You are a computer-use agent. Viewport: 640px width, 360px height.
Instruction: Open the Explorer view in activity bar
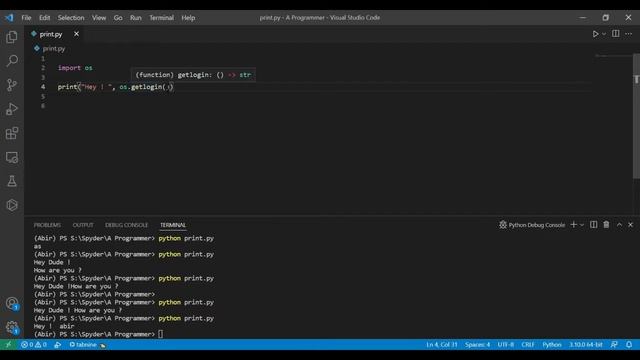pyautogui.click(x=12, y=37)
